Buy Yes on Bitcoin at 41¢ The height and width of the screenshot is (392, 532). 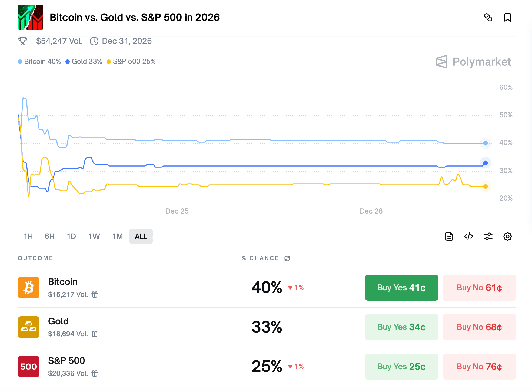401,288
